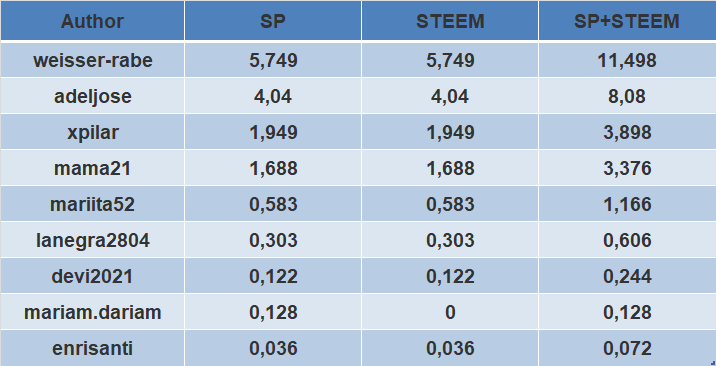Select the SP+STEEM column header
This screenshot has width=716, height=366.
tap(627, 21)
